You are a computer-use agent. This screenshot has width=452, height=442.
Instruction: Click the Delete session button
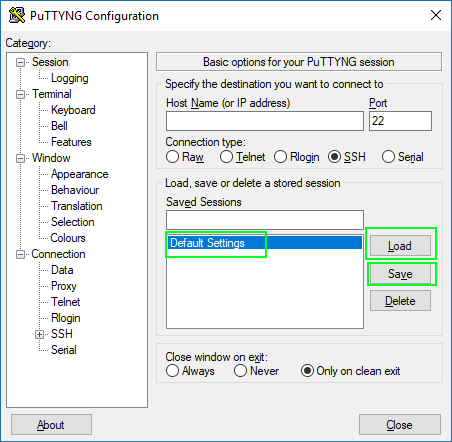(x=400, y=301)
